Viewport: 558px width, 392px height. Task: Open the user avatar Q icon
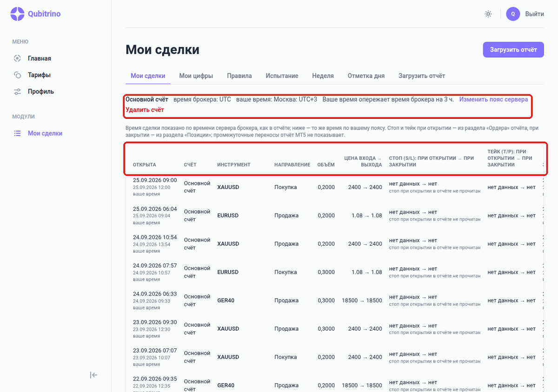(513, 14)
